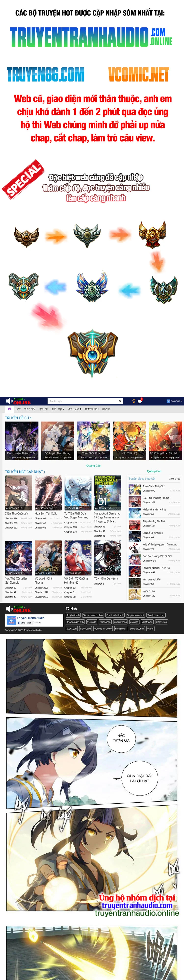The image size is (184, 980).
Task: Open the TRUYỆN MỚI CẬP NHẬT heading link
Action: coord(25,472)
